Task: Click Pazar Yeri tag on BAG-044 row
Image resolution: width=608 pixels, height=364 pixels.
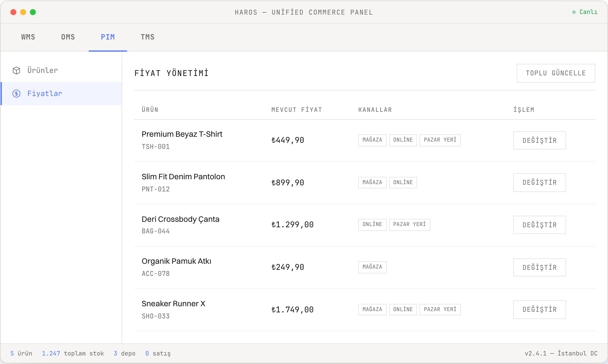Action: 410,225
